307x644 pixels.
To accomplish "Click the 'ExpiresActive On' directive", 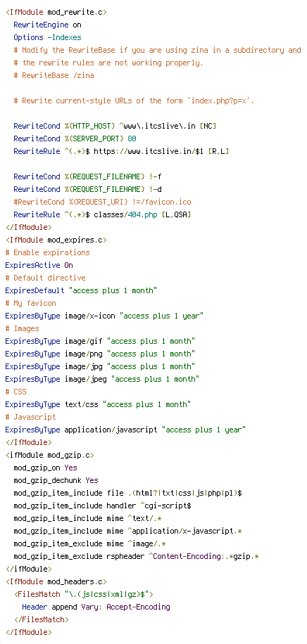I will (39, 265).
